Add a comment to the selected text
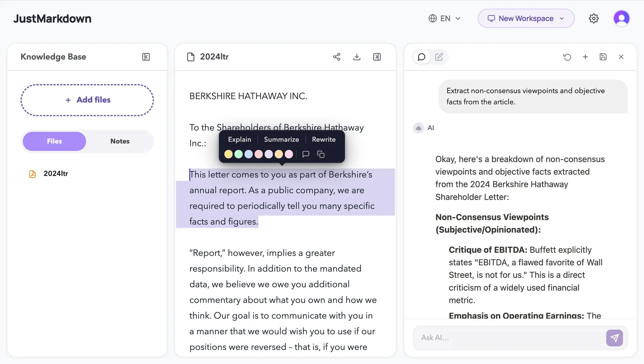This screenshot has width=644, height=364. point(306,154)
